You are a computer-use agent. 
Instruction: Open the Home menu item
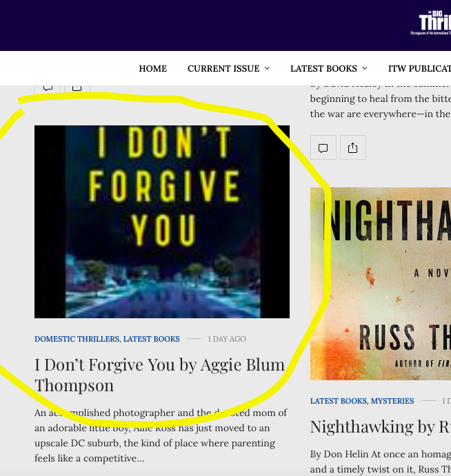153,69
